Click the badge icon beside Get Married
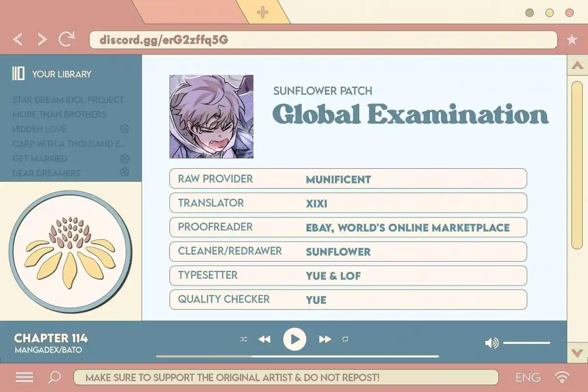The width and height of the screenshot is (588, 392). pyautogui.click(x=125, y=158)
